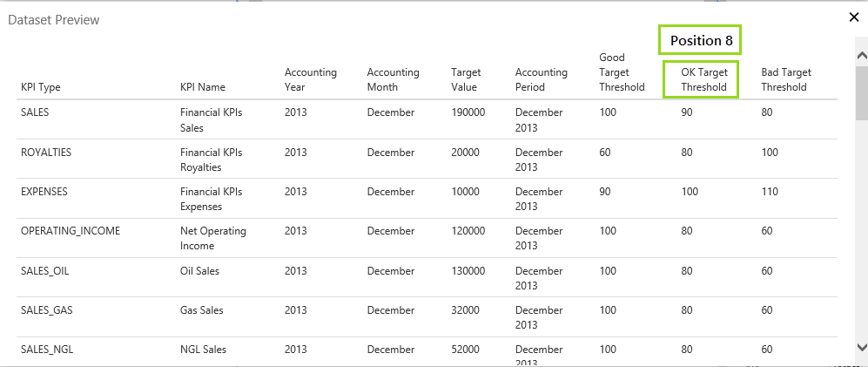The height and width of the screenshot is (367, 868).
Task: Select the Target Value column header
Action: click(x=466, y=79)
